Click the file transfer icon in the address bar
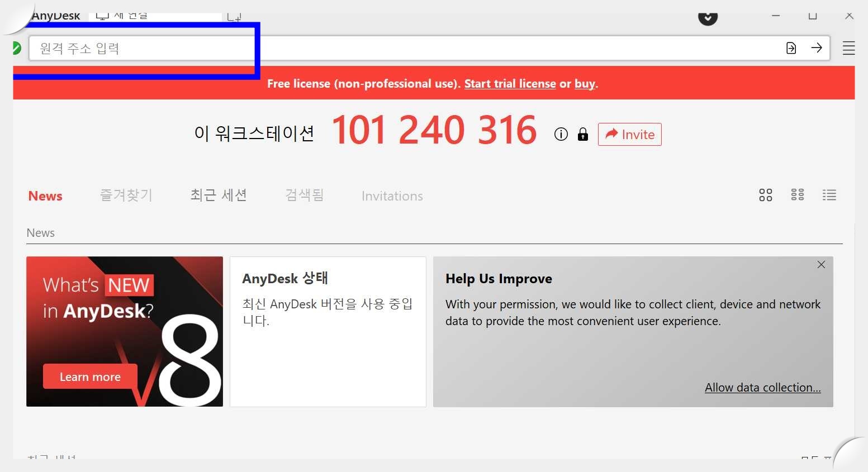The image size is (868, 472). click(791, 48)
